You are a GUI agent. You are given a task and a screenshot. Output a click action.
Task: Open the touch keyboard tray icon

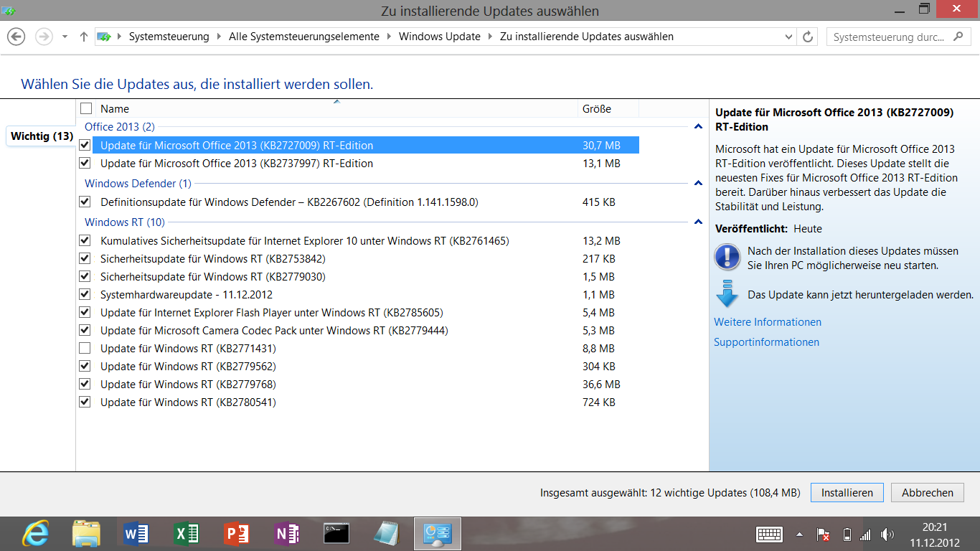pyautogui.click(x=769, y=534)
